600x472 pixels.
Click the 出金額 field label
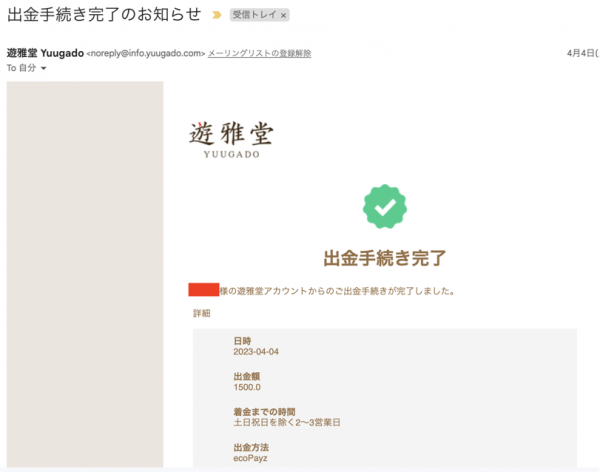click(x=247, y=376)
